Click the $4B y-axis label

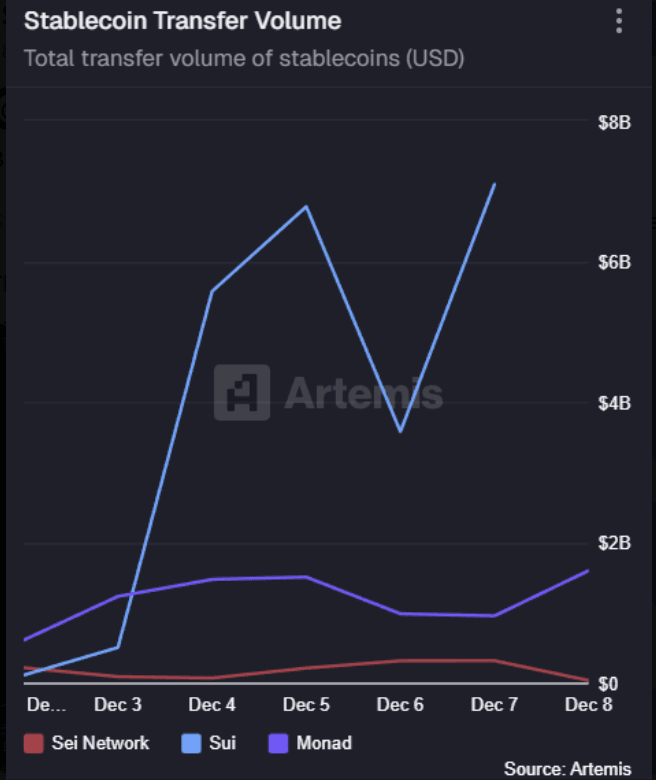click(x=613, y=403)
